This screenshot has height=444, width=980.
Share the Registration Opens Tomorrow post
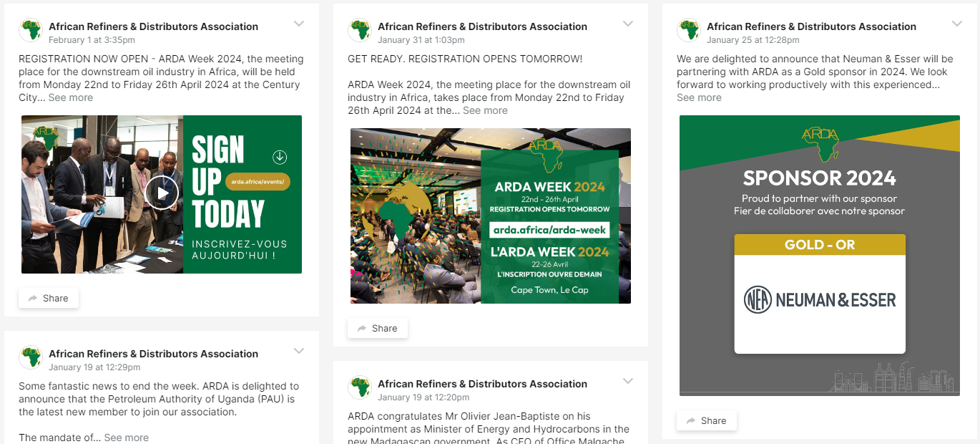pyautogui.click(x=378, y=329)
